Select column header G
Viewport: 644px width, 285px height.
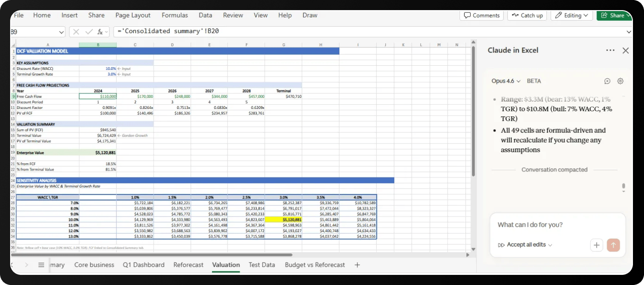(283, 45)
